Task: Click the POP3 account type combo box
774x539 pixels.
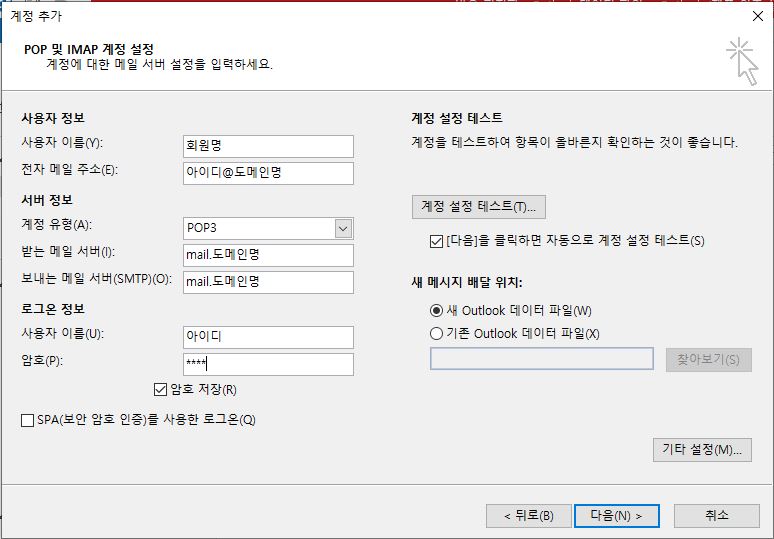Action: coord(260,228)
